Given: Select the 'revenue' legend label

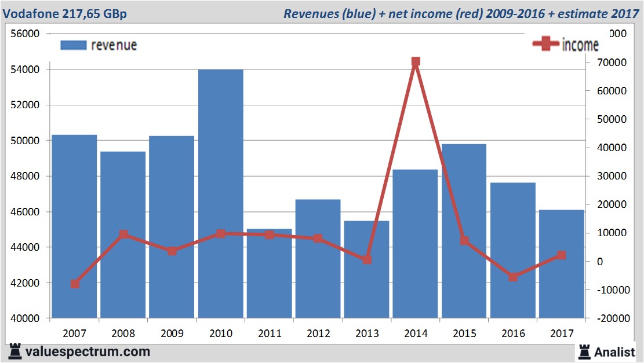Looking at the screenshot, I should click(x=114, y=45).
